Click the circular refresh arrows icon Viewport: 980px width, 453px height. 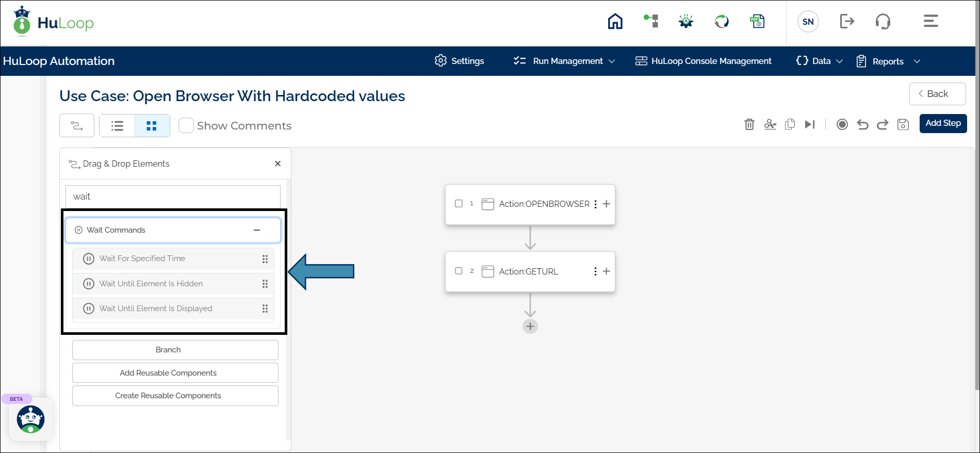(x=722, y=21)
